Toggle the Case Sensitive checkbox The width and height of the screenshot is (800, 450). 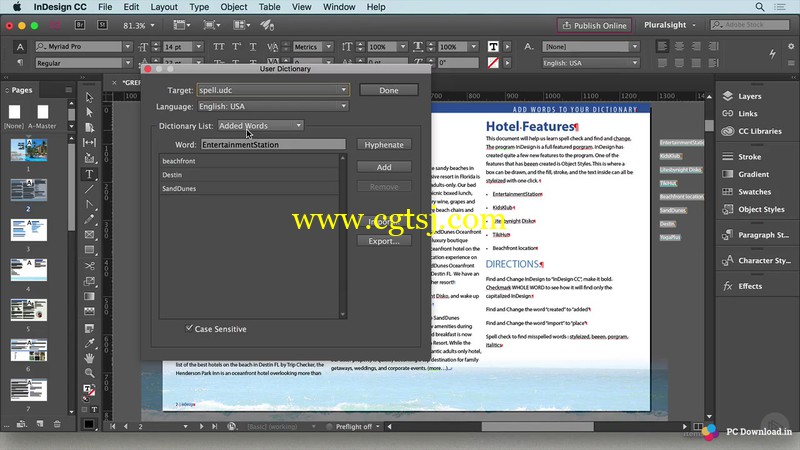point(189,328)
